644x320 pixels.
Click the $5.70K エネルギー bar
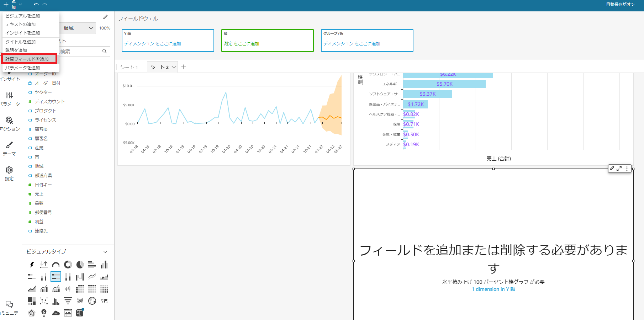pos(444,84)
